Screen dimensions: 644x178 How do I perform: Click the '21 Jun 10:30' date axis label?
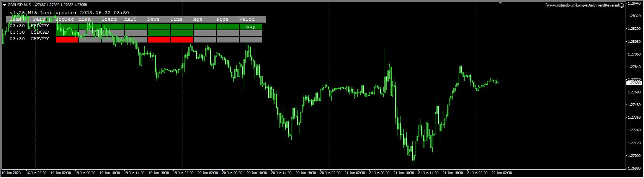(404, 173)
